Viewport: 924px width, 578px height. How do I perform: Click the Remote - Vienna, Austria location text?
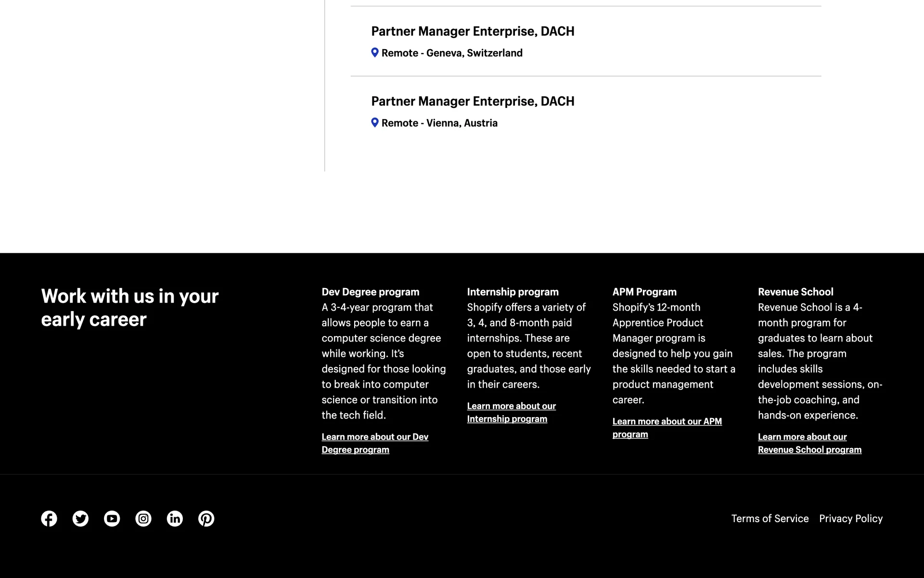coord(439,123)
